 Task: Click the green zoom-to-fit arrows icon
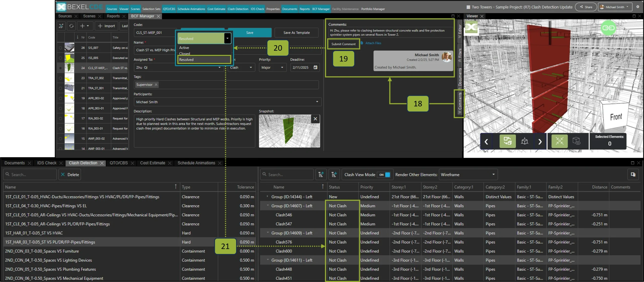point(559,141)
